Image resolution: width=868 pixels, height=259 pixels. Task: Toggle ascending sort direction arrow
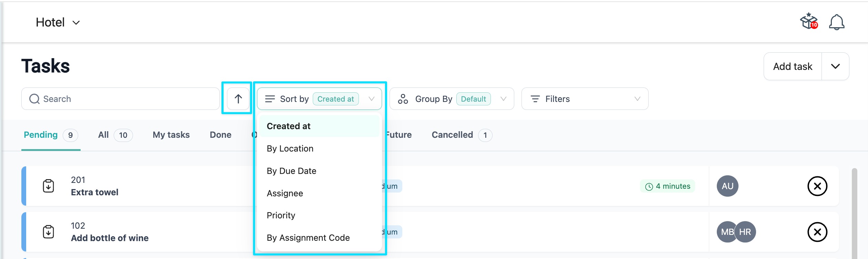pos(238,99)
